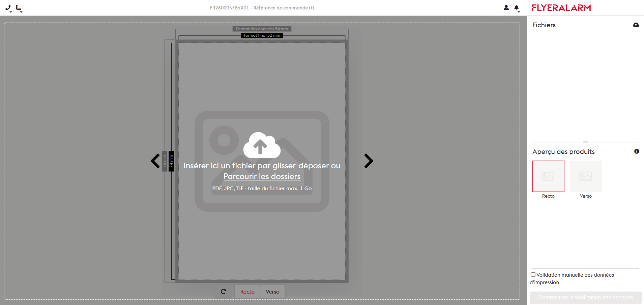This screenshot has width=644, height=305.
Task: Go to the next page arrow
Action: pos(369,161)
